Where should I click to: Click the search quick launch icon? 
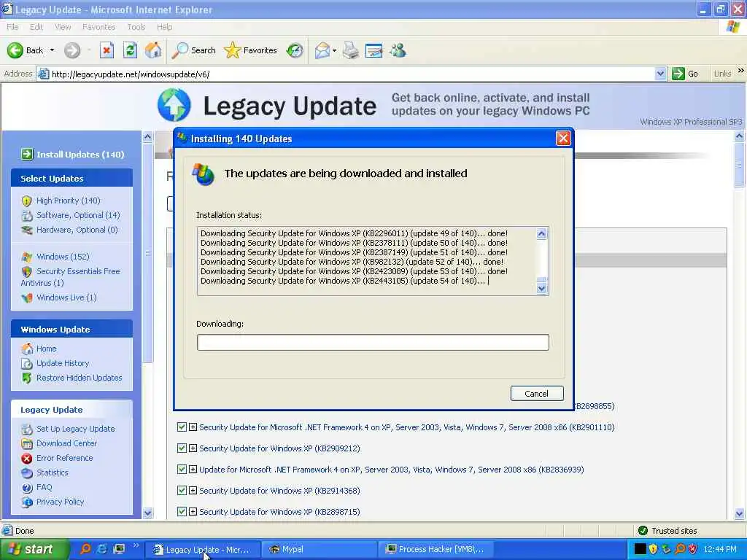(x=85, y=549)
